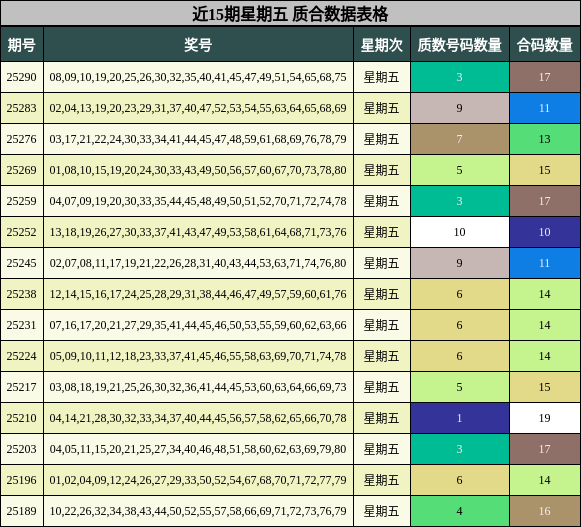Click composite count 17 in row 25203
Viewport: 581px width, 527px height.
tap(545, 449)
